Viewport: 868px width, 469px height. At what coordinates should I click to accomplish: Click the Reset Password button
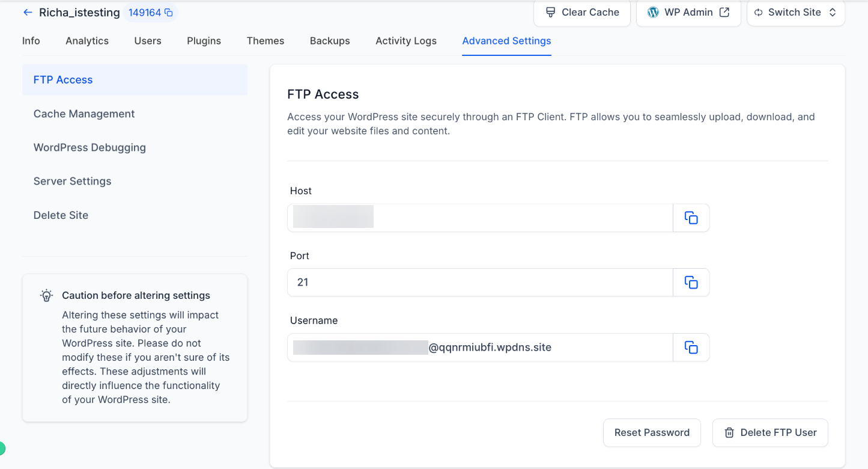652,432
